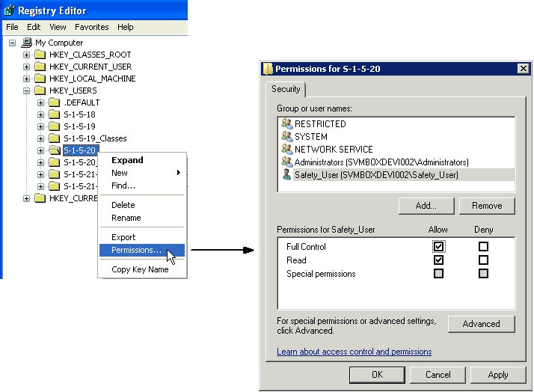Viewport: 534px width, 392px height.
Task: Open the File menu
Action: tap(12, 27)
